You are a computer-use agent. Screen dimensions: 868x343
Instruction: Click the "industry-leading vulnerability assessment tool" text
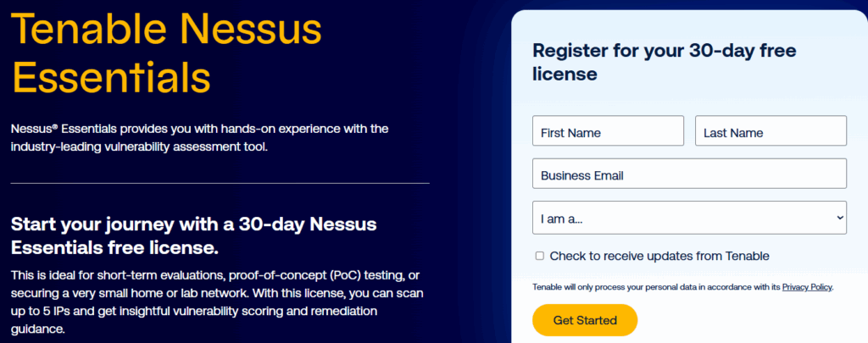click(x=138, y=147)
